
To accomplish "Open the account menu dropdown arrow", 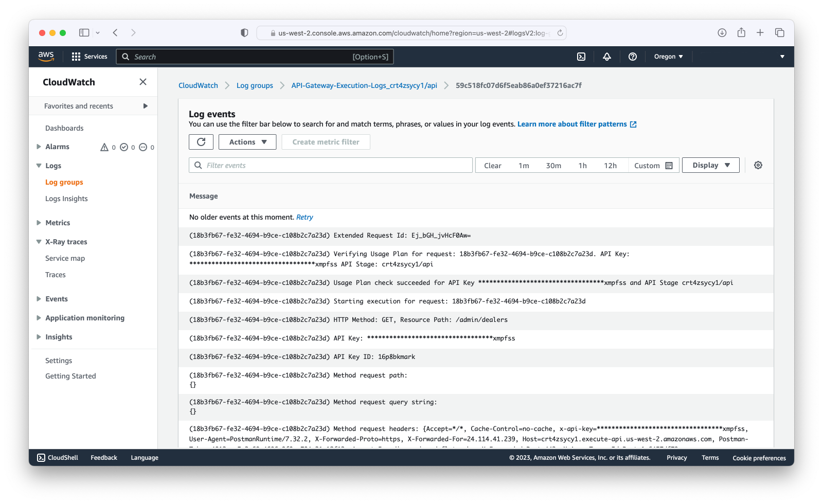I will pos(782,57).
